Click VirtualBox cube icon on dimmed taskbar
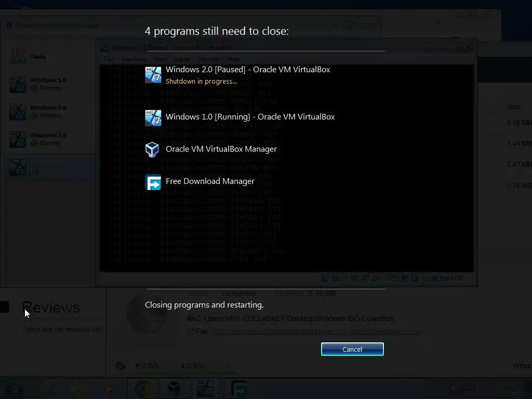 174,389
